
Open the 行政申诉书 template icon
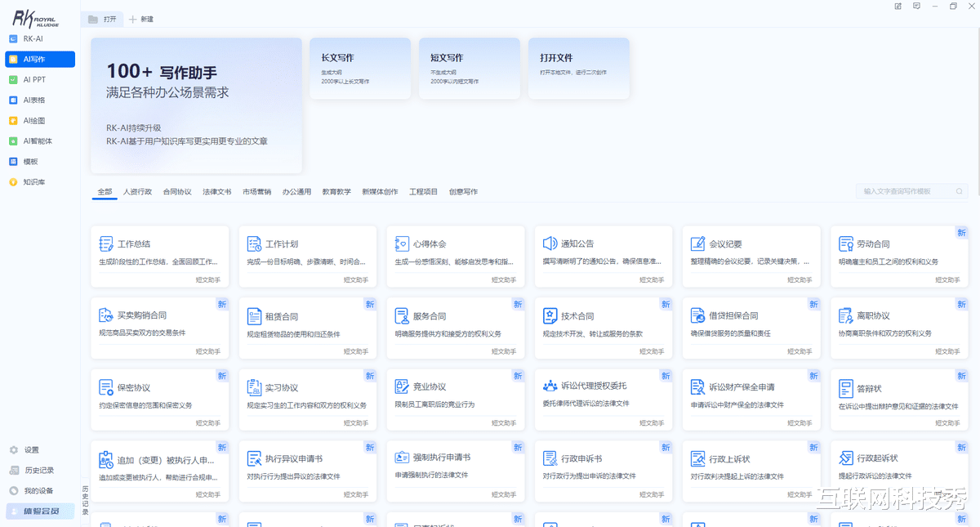click(x=550, y=458)
